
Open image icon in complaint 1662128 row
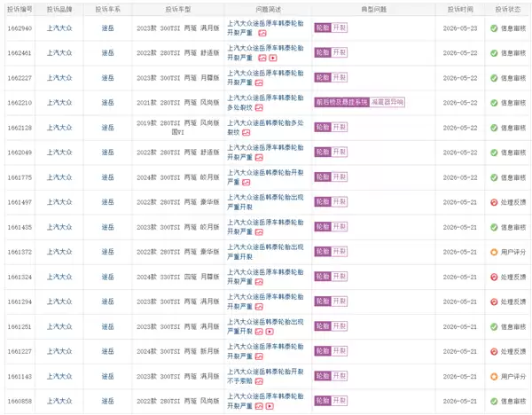[x=246, y=133]
